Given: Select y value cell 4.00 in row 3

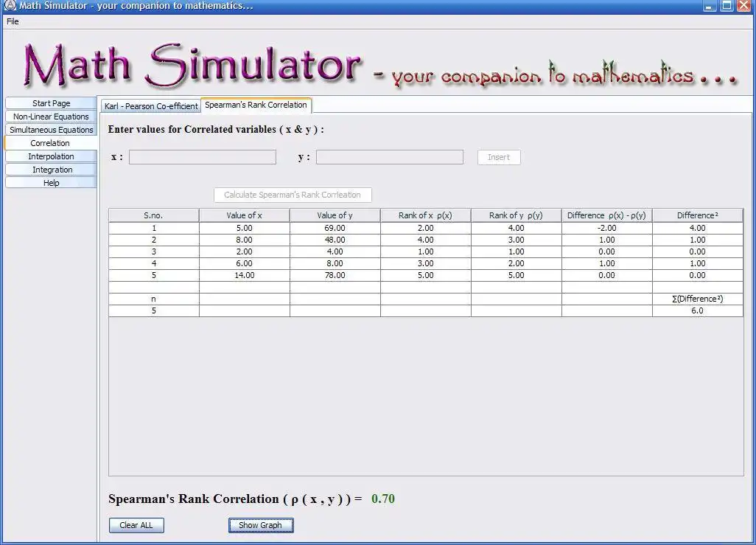Looking at the screenshot, I should pos(335,251).
